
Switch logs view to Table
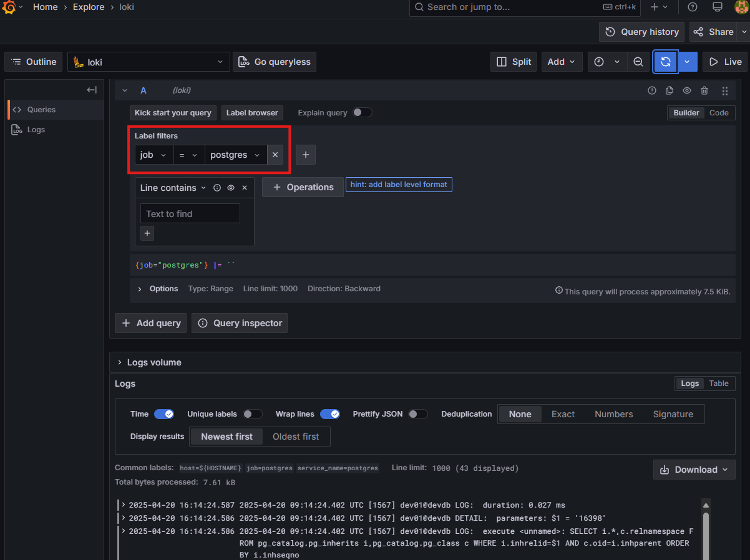click(x=719, y=384)
